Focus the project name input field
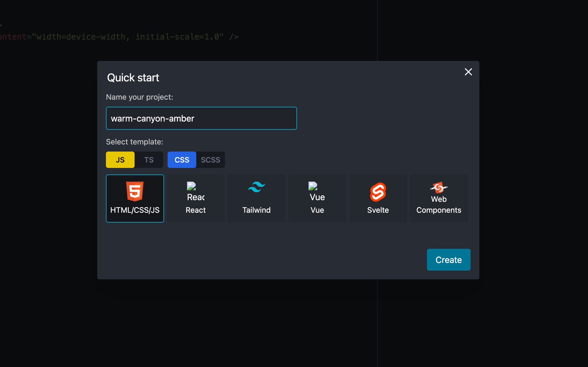This screenshot has width=588, height=367. click(201, 118)
